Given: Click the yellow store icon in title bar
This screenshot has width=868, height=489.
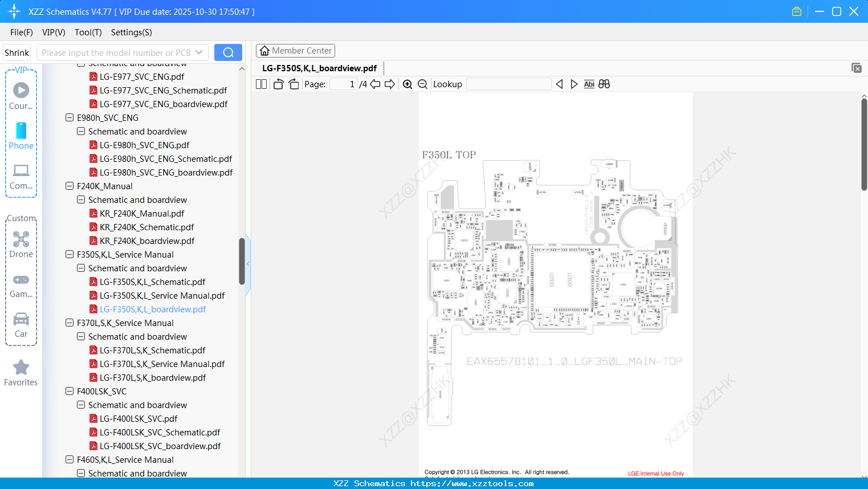Looking at the screenshot, I should click(x=797, y=11).
